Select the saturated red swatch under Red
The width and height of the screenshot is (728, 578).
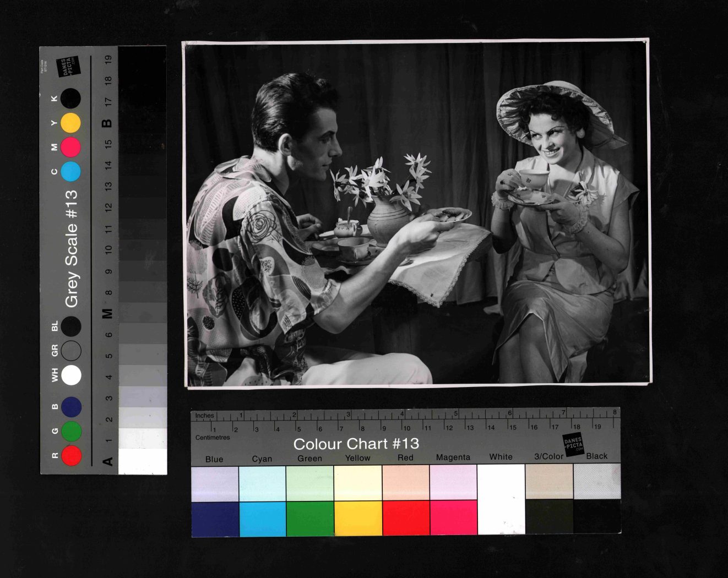click(x=405, y=517)
